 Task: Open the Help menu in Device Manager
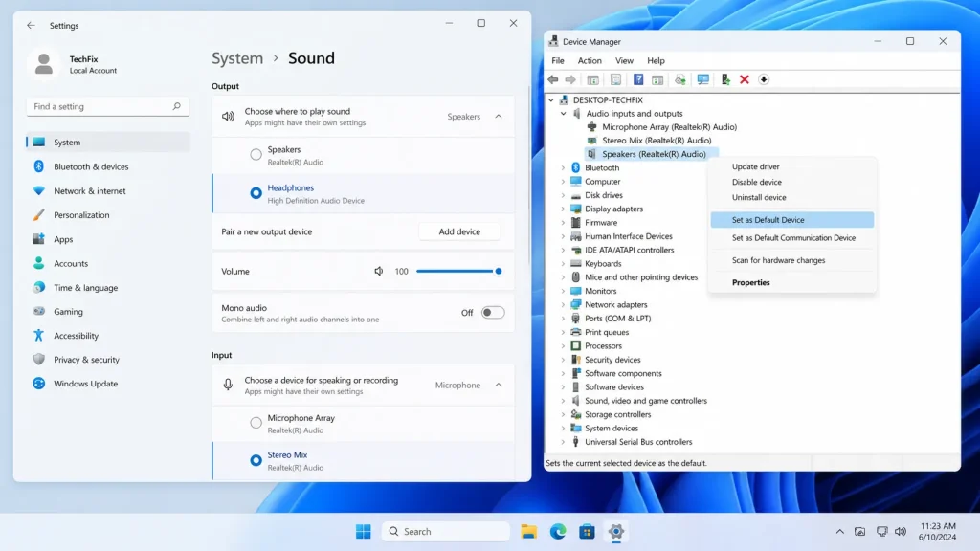click(656, 60)
